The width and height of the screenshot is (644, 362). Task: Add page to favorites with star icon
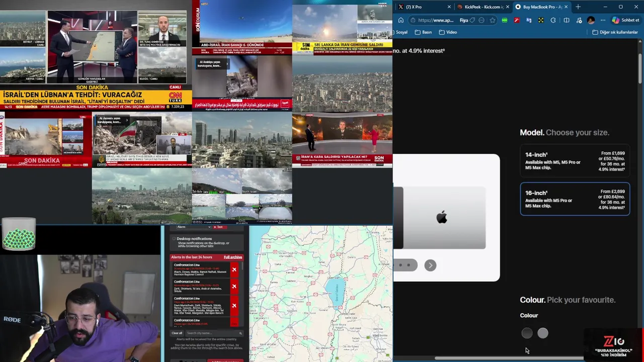point(492,20)
